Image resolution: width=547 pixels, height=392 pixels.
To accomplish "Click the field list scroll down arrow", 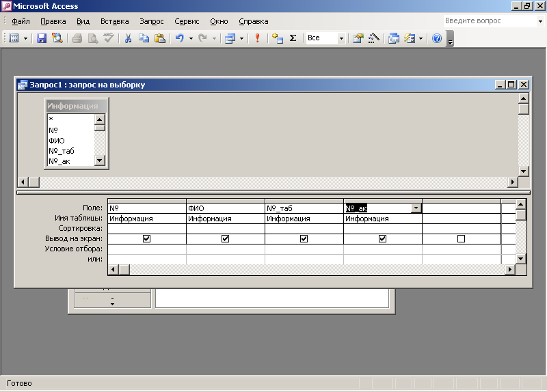I will 100,160.
